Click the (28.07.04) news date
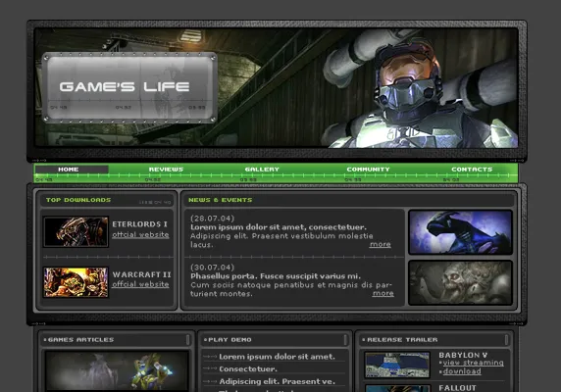Image resolution: width=561 pixels, height=392 pixels. pos(212,219)
